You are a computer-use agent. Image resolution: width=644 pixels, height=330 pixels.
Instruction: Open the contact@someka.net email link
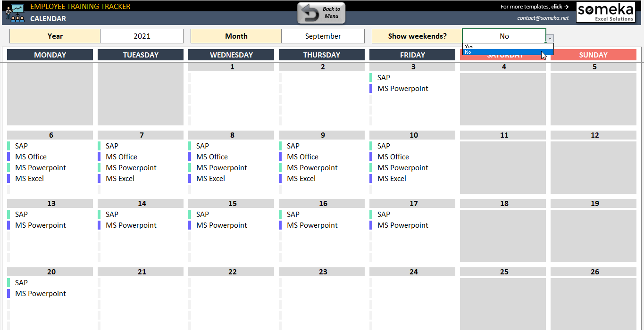coord(543,18)
